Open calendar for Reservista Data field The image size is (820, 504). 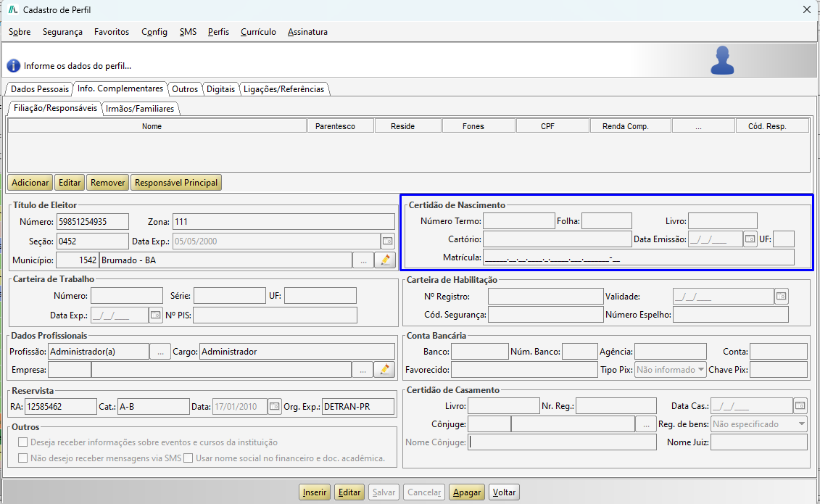pos(275,406)
